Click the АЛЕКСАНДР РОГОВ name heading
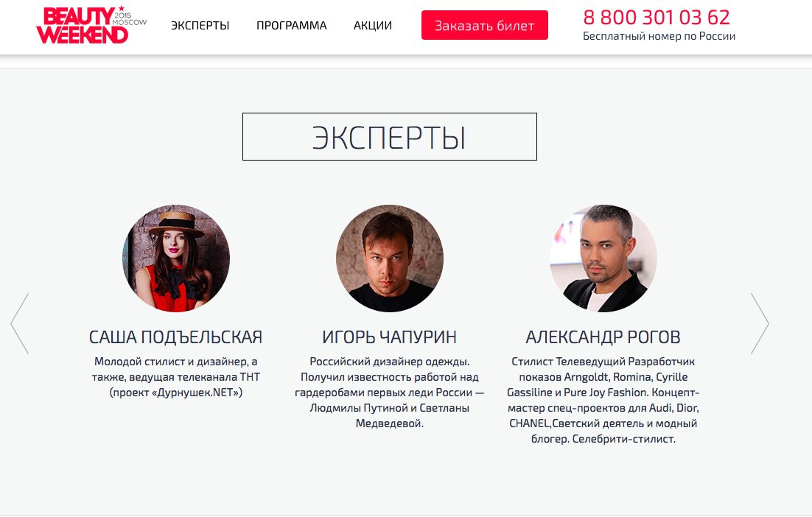Viewport: 812px width, 517px height. (x=603, y=337)
